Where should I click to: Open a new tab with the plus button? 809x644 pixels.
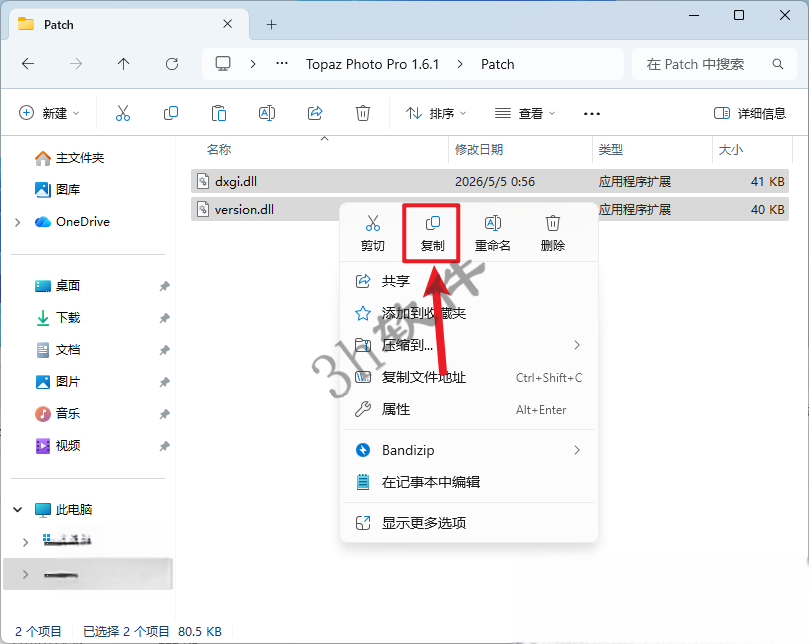[x=271, y=24]
